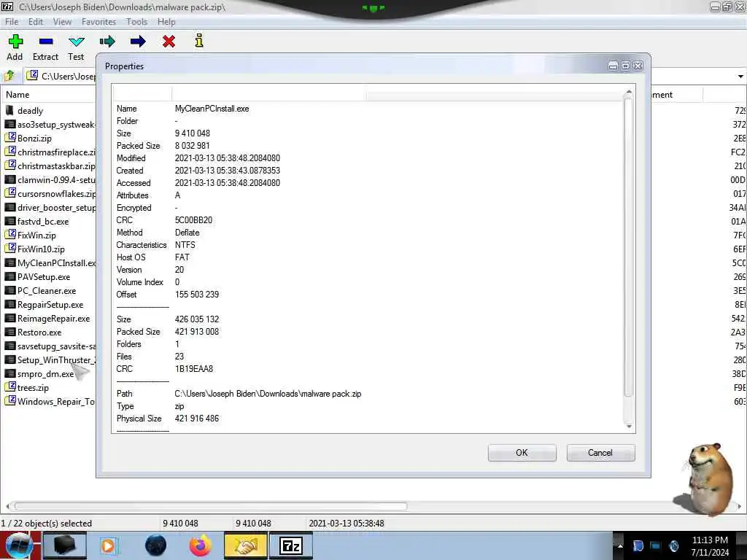Click the Method value Deflate
This screenshot has width=747, height=560.
click(187, 233)
